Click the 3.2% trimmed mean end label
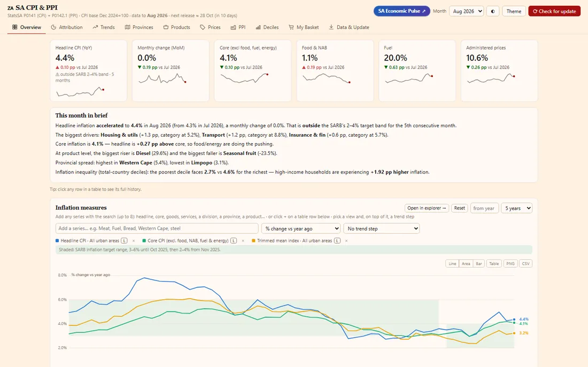The height and width of the screenshot is (367, 588). point(523,333)
